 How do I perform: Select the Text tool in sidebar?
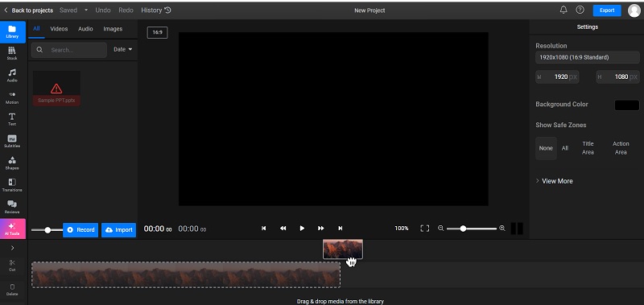coord(12,119)
